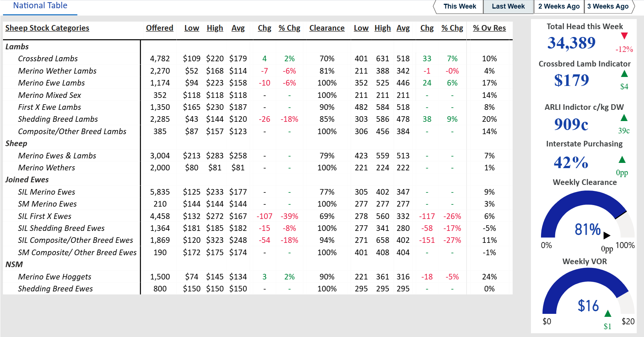Viewport: 644px width, 337px height.
Task: Click the Lambs group heading
Action: tap(17, 47)
